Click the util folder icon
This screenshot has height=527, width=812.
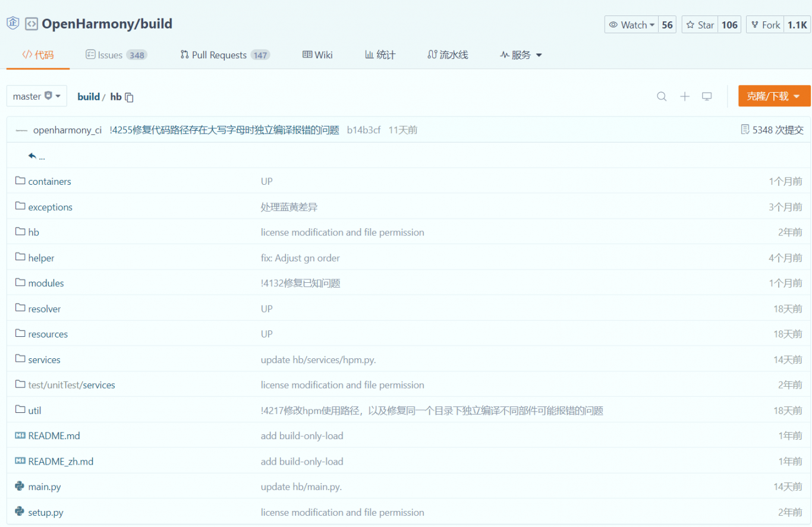(x=20, y=410)
